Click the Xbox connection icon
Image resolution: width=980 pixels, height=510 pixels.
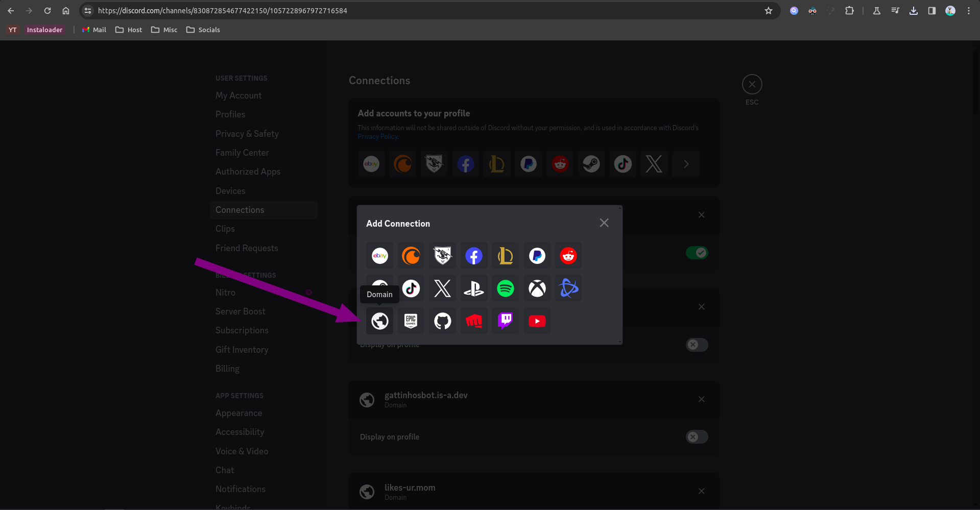tap(537, 288)
